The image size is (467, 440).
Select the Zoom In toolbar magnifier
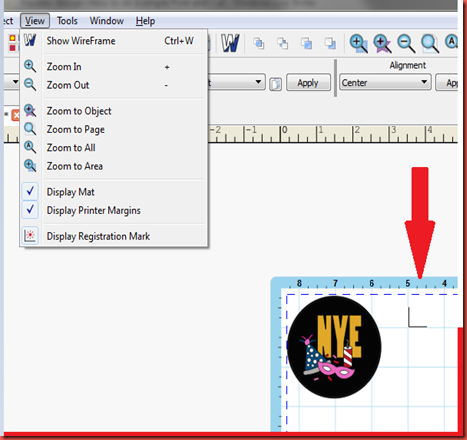(358, 43)
